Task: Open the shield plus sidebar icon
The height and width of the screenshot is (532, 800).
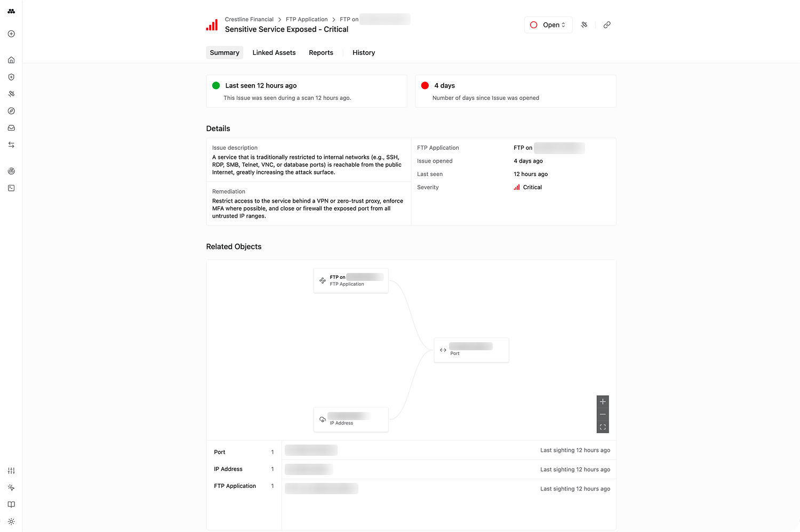Action: click(x=11, y=77)
